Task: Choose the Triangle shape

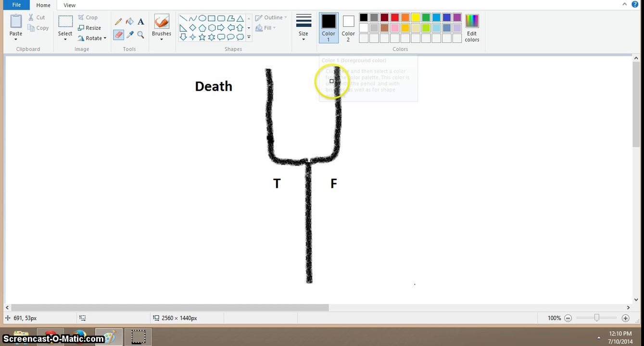Action: click(x=240, y=19)
